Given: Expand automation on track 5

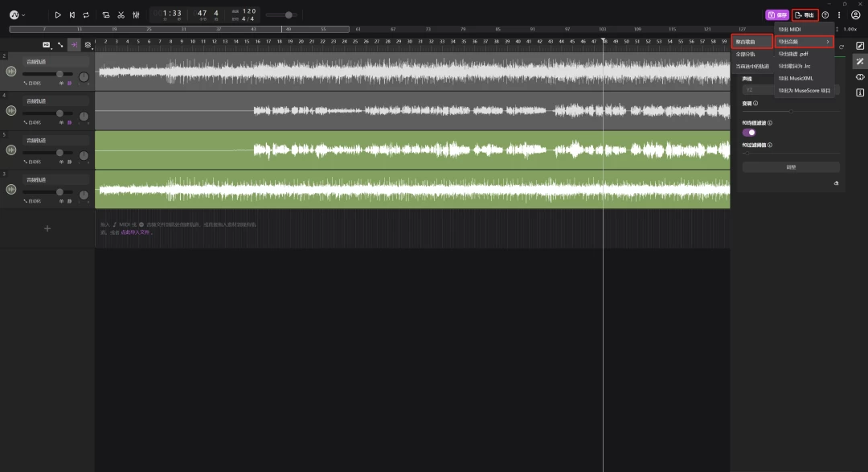Looking at the screenshot, I should tap(32, 162).
